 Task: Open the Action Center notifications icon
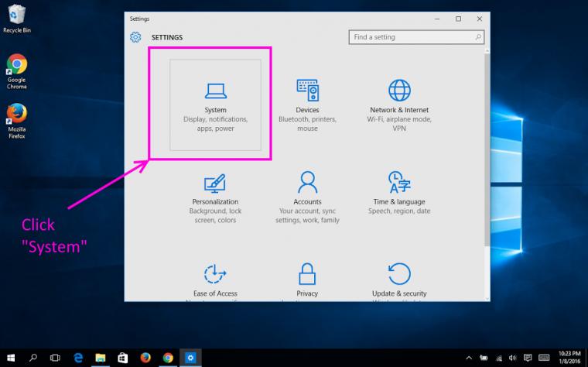click(x=528, y=358)
